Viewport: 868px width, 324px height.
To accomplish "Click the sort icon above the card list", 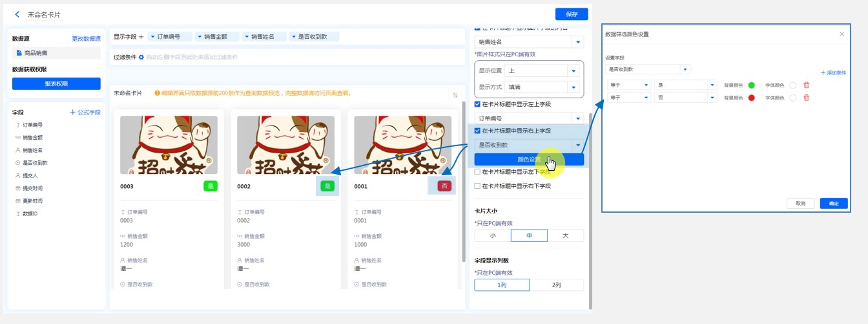I will coord(455,95).
